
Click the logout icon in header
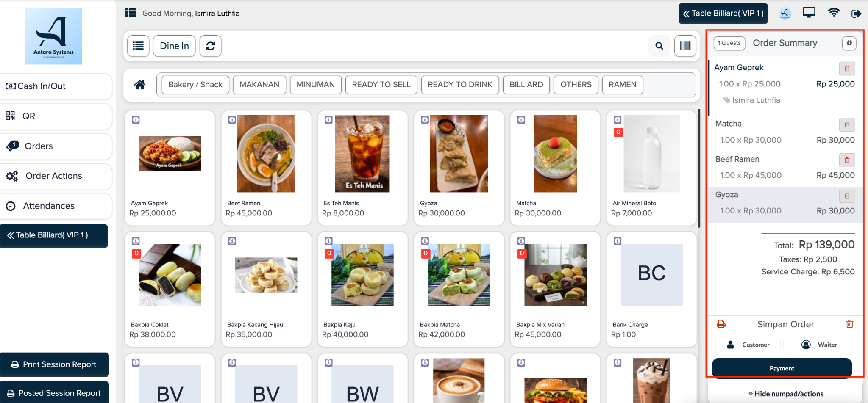[856, 14]
